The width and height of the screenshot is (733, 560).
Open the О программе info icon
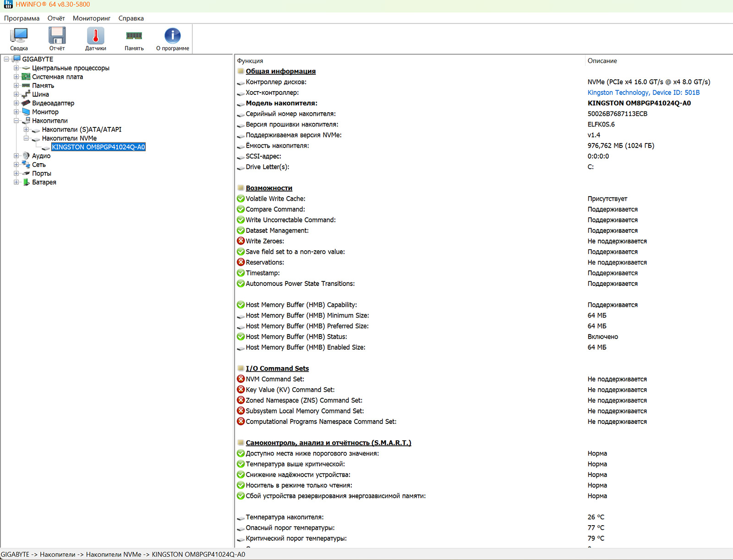click(x=172, y=38)
